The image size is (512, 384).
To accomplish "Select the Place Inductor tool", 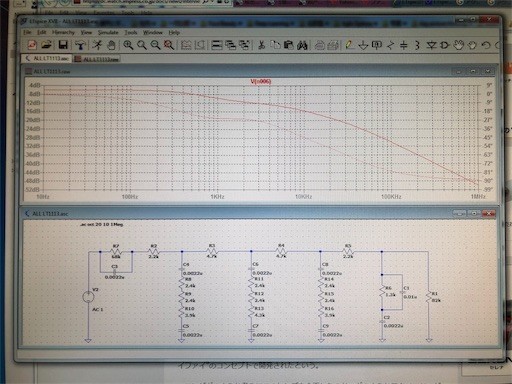I will (x=417, y=45).
